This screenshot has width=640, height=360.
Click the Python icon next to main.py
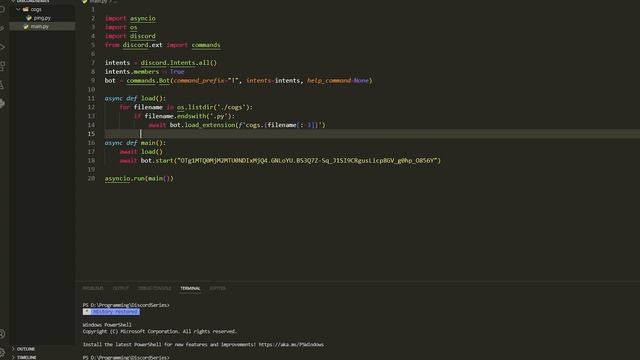pos(26,27)
